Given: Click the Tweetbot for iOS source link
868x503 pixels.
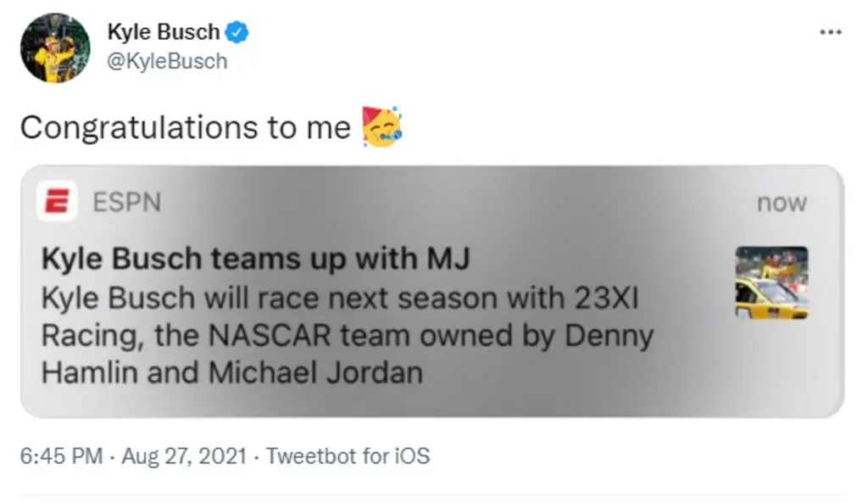Looking at the screenshot, I should (348, 455).
